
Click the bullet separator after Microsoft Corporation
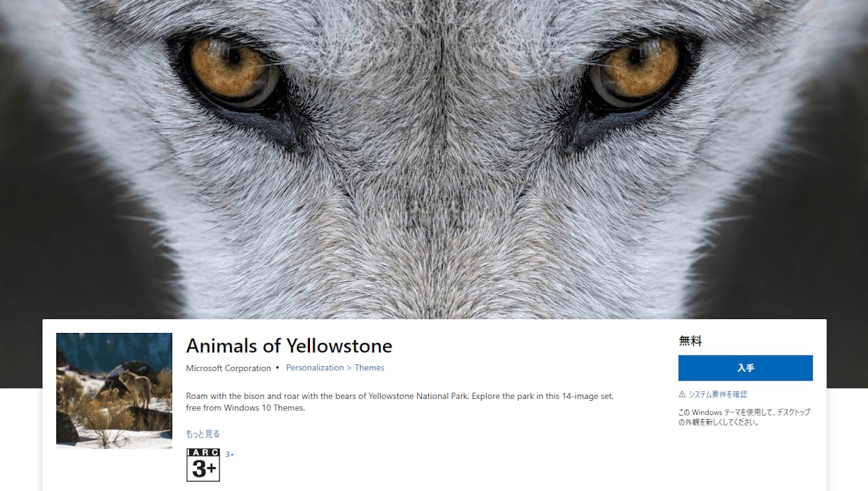point(277,368)
